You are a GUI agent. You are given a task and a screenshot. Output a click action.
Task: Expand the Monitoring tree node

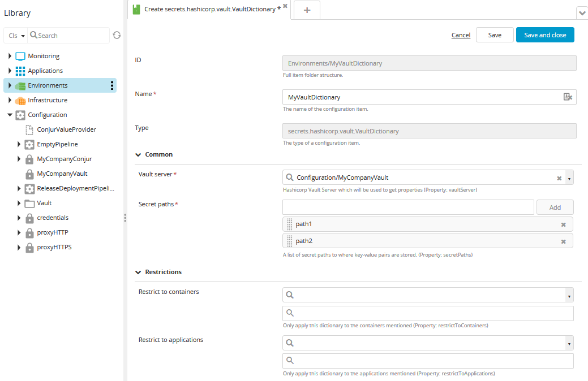pos(10,56)
